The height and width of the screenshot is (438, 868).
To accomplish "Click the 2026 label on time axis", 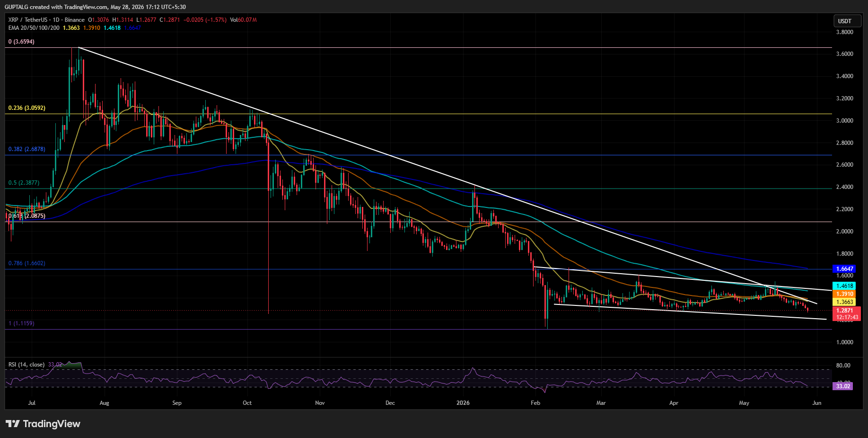I will pos(463,403).
